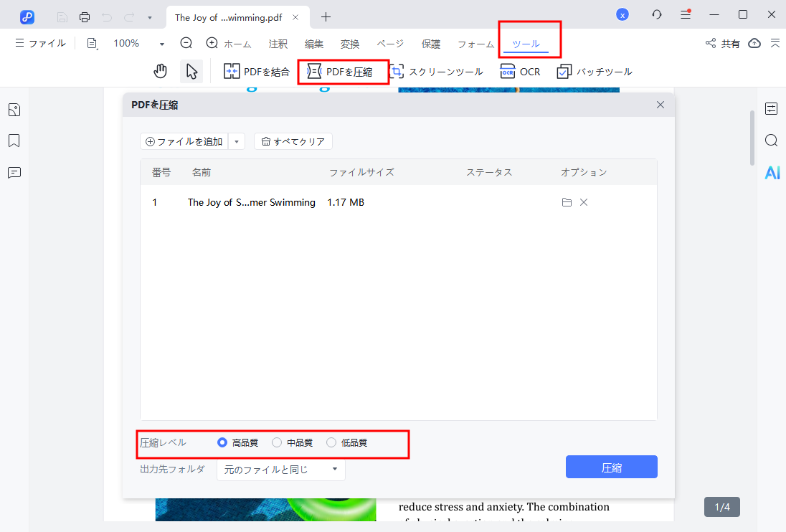The image size is (786, 532).
Task: Open the bookmarks panel in left sidebar
Action: tap(14, 141)
